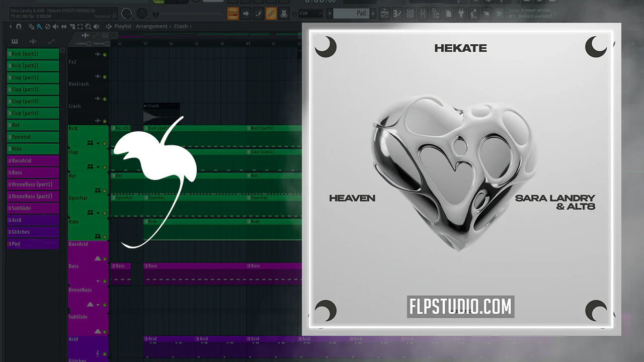This screenshot has height=362, width=644.
Task: Click the Crash audio clip in playlist
Action: coord(162,114)
